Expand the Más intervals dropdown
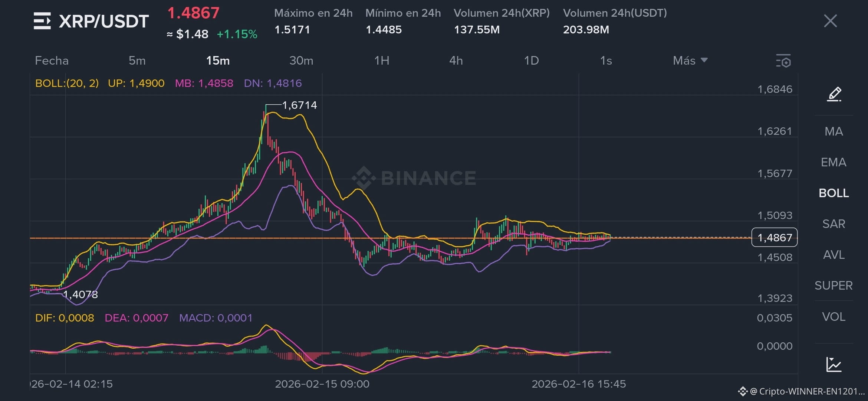Viewport: 868px width, 401px height. (690, 61)
